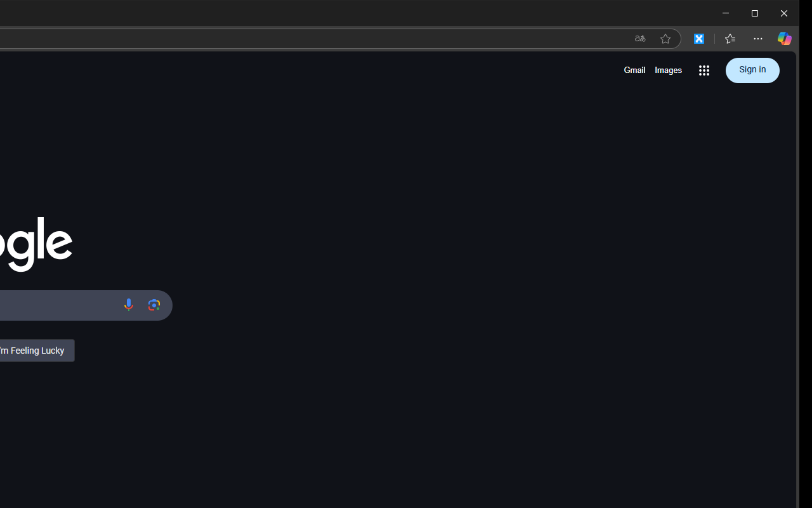Open Settings and more menu
Screen dimensions: 812x508
click(x=758, y=39)
